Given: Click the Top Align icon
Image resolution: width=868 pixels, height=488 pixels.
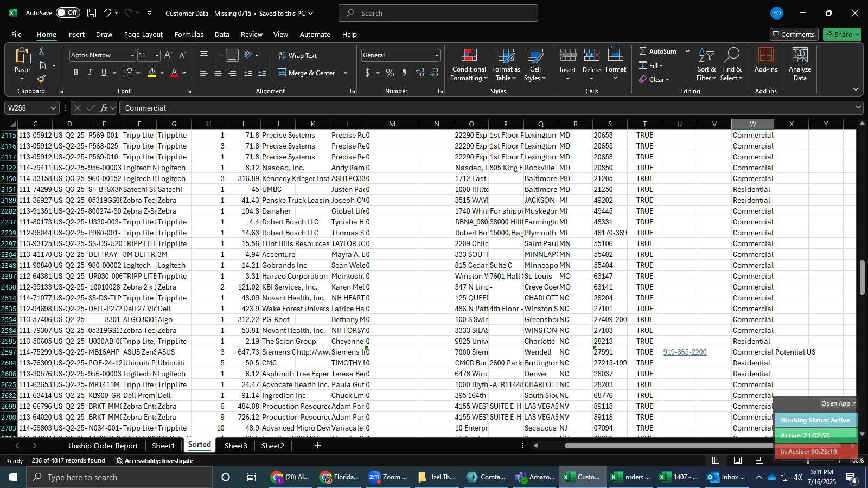Looking at the screenshot, I should click(204, 55).
